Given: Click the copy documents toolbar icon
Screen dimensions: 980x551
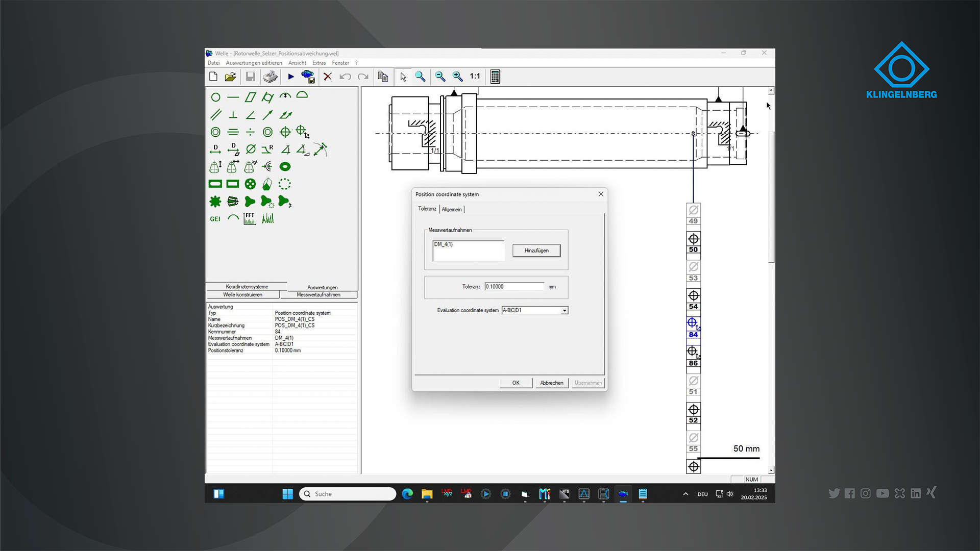Looking at the screenshot, I should (383, 77).
